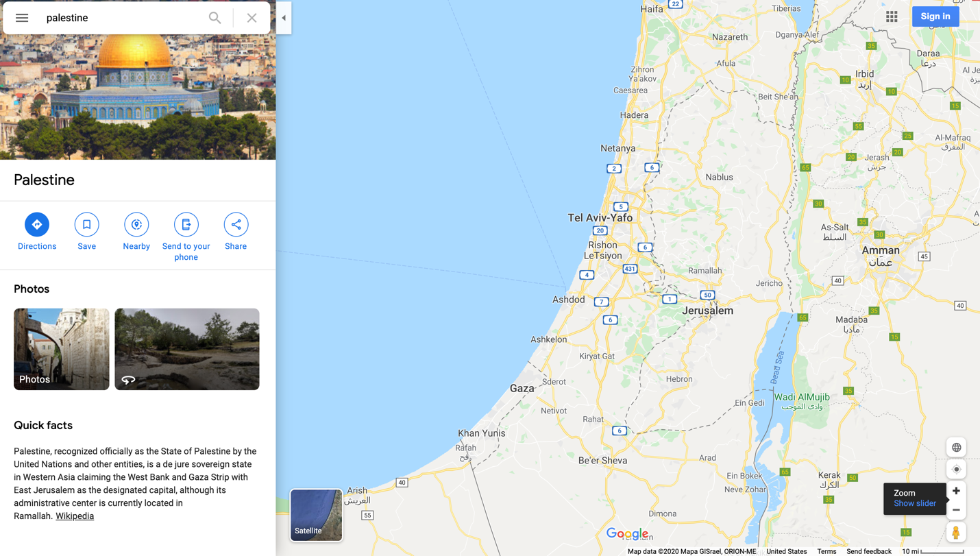Image resolution: width=980 pixels, height=556 pixels.
Task: Open the Street View pegman
Action: coord(956,533)
